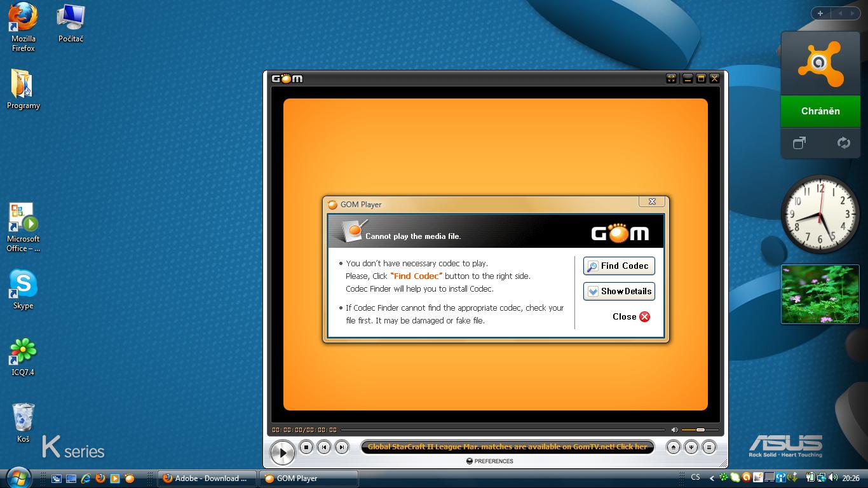
Task: Open avast interface via gadget window icon
Action: [799, 143]
